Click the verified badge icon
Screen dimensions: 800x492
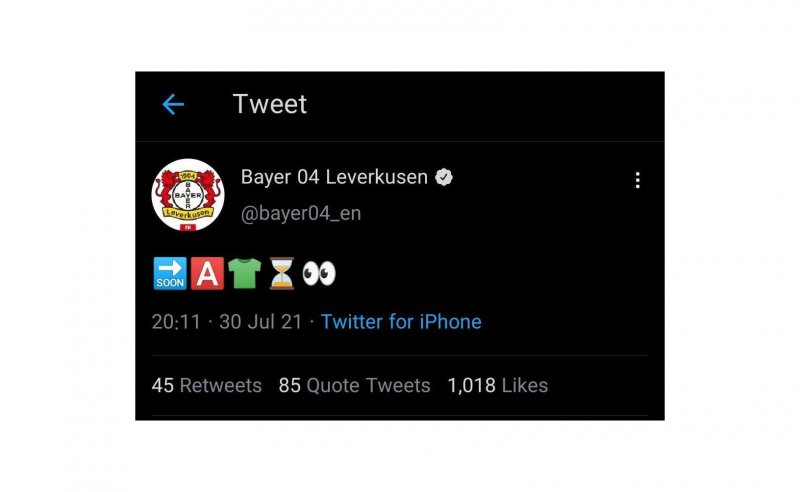[443, 178]
